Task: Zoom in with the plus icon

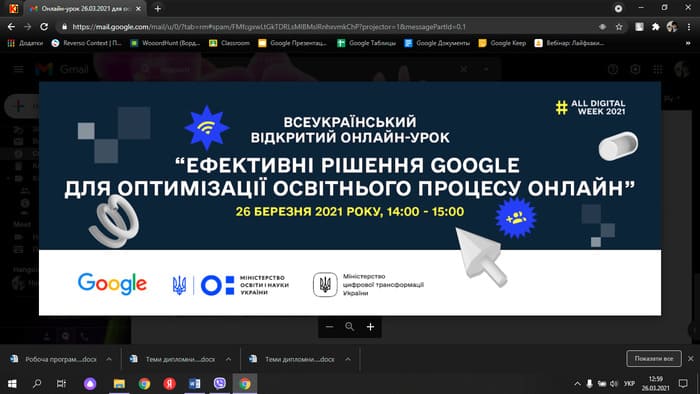Action: click(370, 327)
